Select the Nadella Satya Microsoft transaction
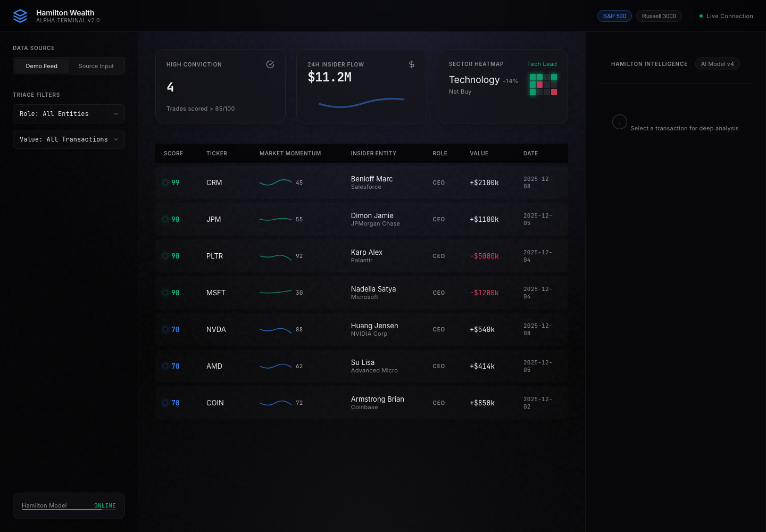766x532 pixels. tap(362, 293)
